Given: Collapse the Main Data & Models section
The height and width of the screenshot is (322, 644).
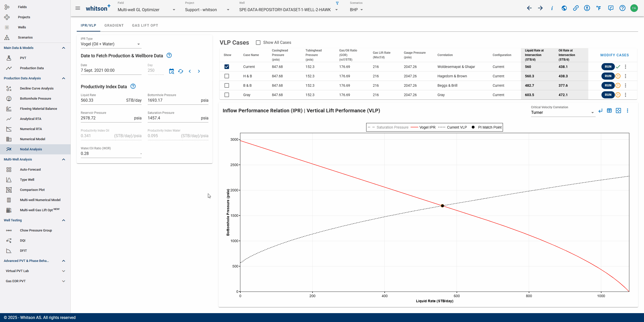Looking at the screenshot, I should (64, 48).
